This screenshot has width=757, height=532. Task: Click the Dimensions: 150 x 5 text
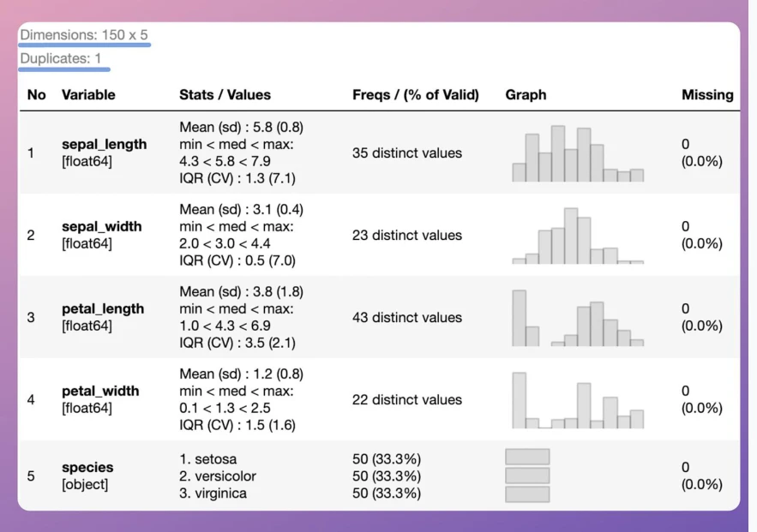click(x=84, y=35)
